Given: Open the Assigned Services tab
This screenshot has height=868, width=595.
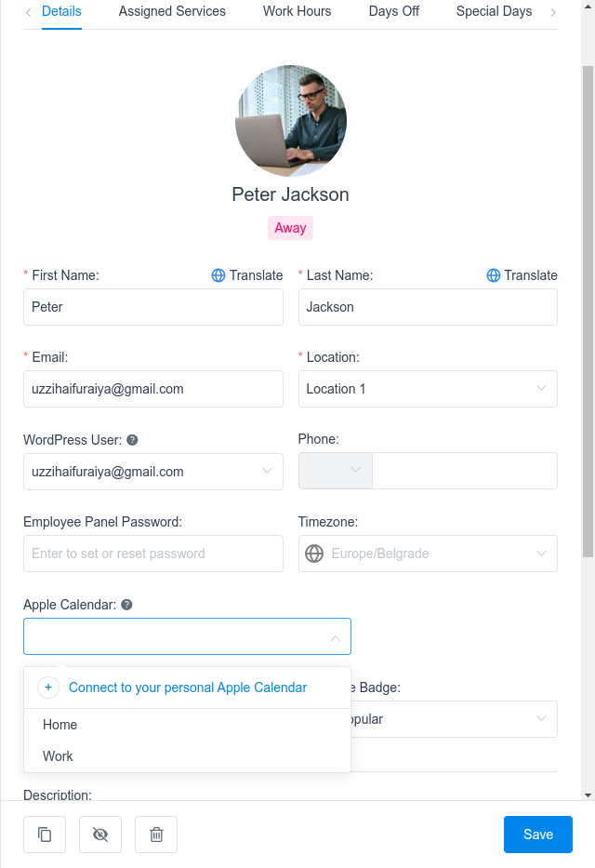Looking at the screenshot, I should point(172,11).
